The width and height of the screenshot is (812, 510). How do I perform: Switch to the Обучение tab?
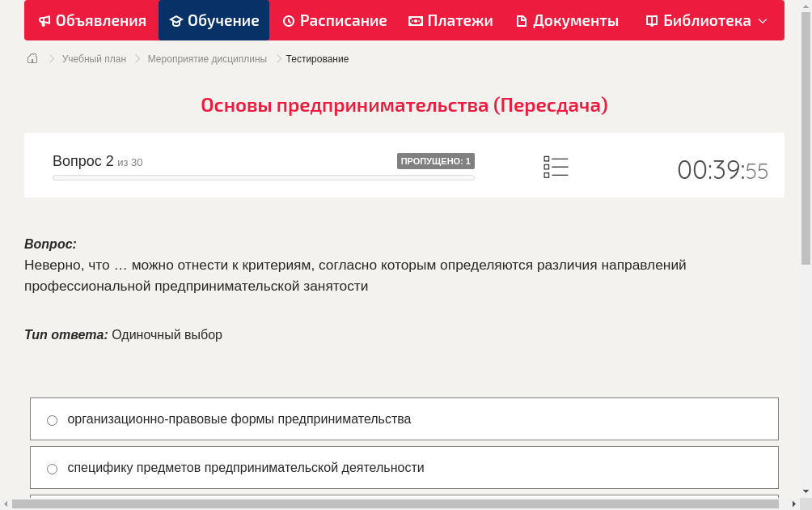tap(214, 20)
